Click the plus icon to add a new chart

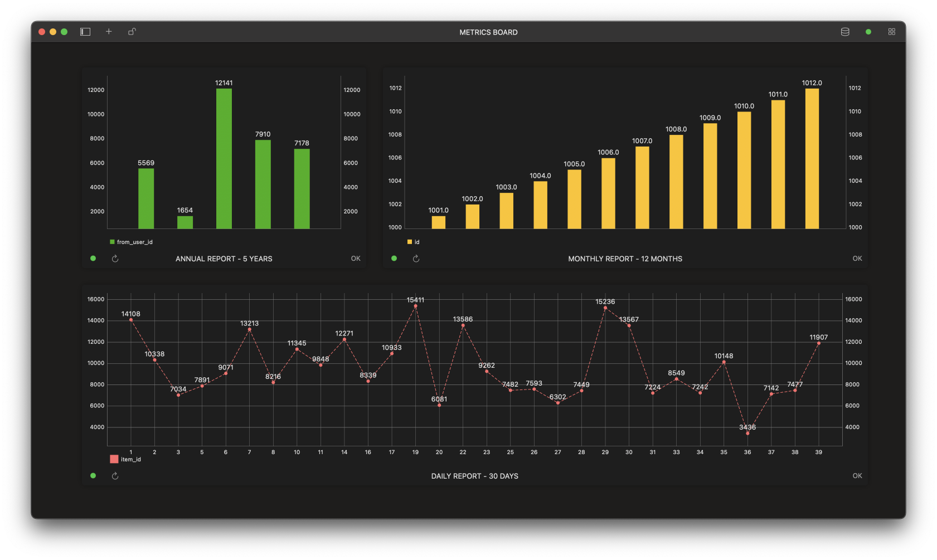(x=109, y=32)
